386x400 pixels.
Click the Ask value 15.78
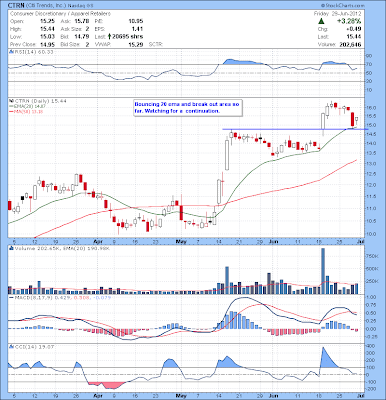pyautogui.click(x=82, y=21)
